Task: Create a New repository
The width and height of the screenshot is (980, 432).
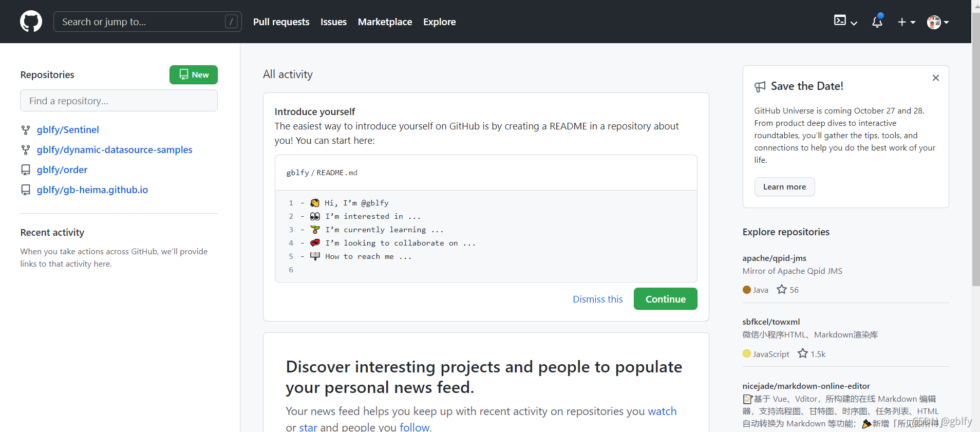Action: pyautogui.click(x=194, y=74)
